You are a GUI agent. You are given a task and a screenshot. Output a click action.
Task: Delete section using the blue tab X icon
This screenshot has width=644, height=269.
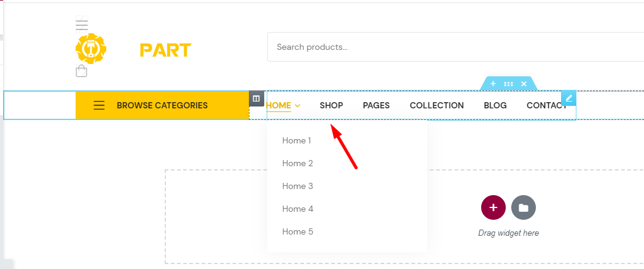tap(524, 84)
